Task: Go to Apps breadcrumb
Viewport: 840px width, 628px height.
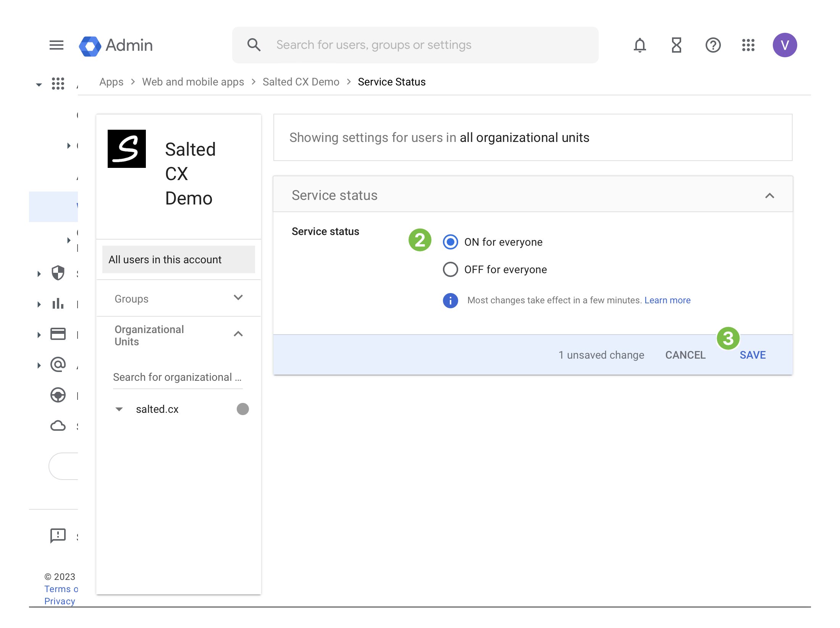Action: pos(111,82)
